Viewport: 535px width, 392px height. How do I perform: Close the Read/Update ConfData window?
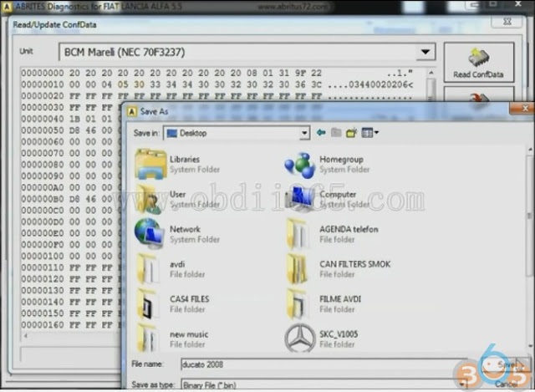(507, 22)
